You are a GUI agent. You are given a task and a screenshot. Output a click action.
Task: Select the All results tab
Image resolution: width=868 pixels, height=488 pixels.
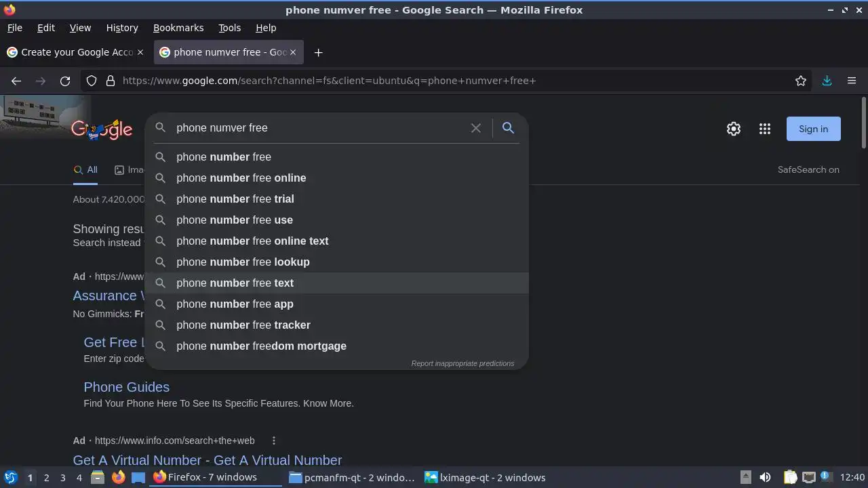[85, 170]
